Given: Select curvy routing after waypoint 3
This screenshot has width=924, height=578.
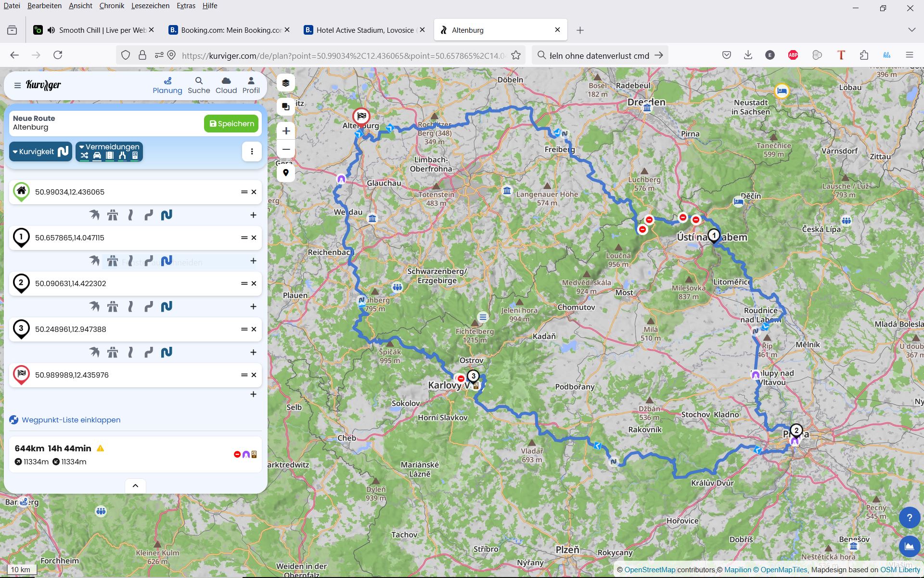Looking at the screenshot, I should 149,352.
